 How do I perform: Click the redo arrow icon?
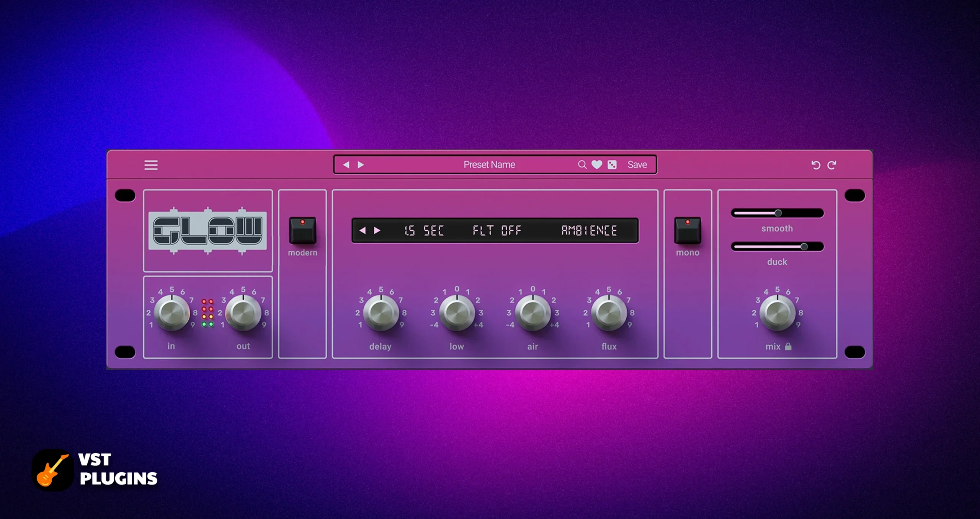click(832, 165)
